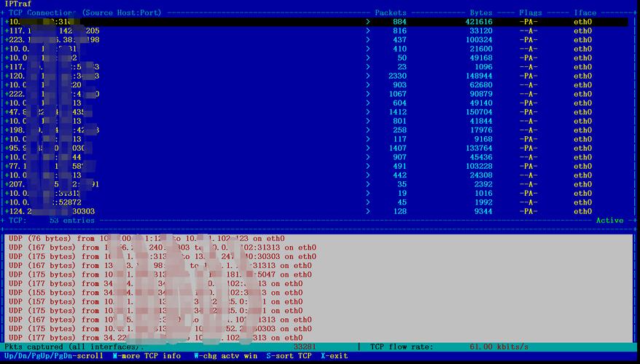Click the TCP 53 entries status text

52,221
